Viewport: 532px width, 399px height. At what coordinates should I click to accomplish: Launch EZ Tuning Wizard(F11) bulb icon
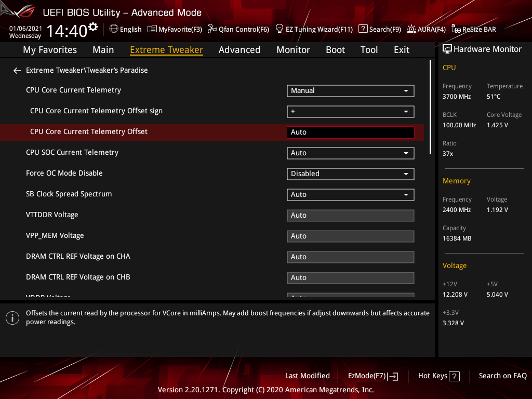tap(279, 29)
